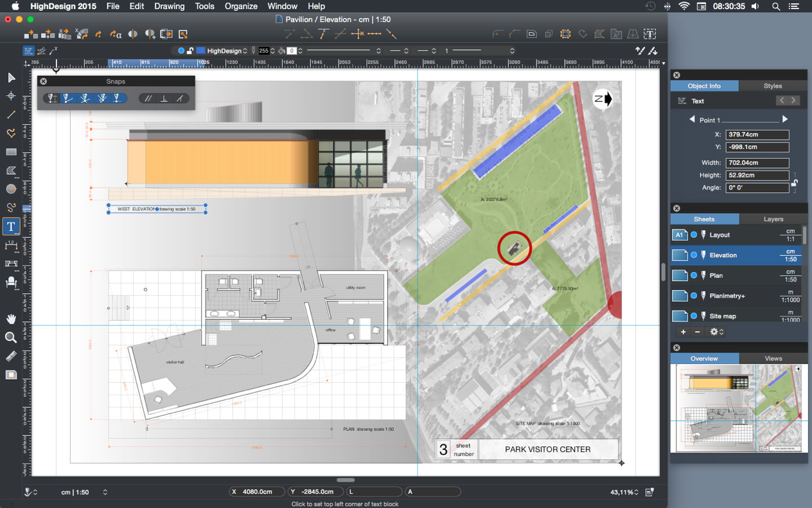Toggle the width-height proportion lock

(x=795, y=182)
